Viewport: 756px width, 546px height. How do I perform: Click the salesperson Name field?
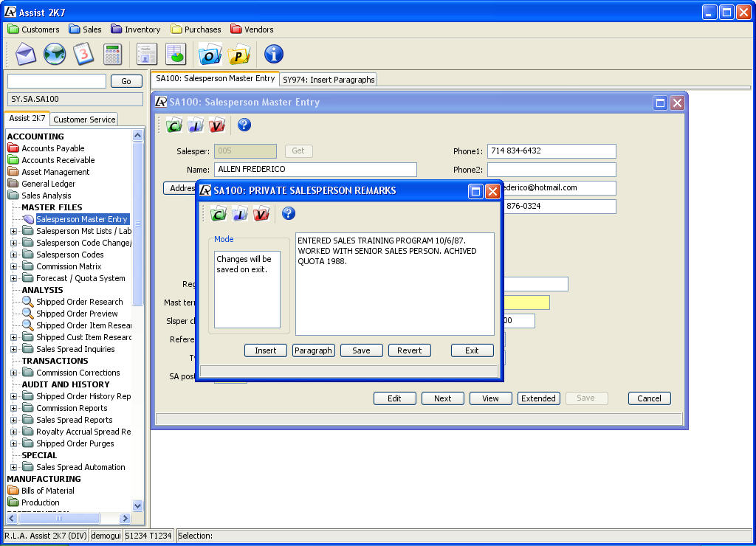point(315,169)
